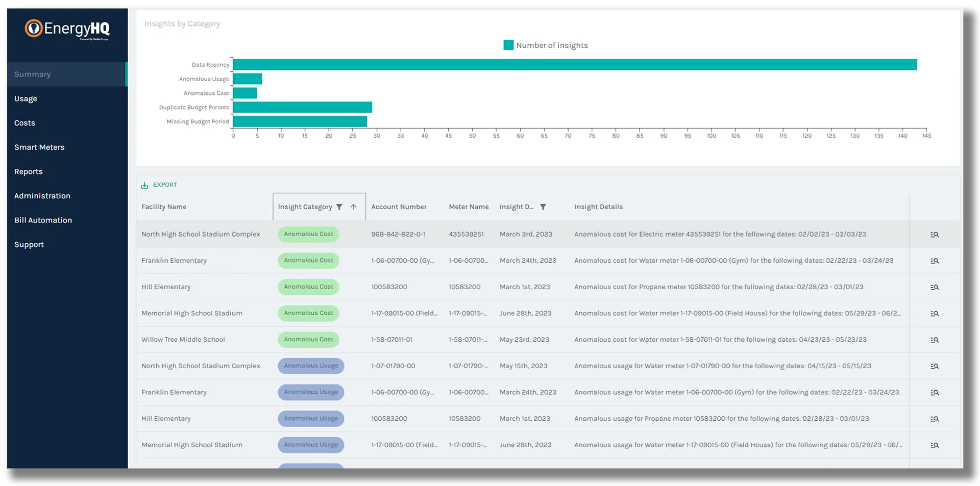Sort by Facility Name column header
This screenshot has height=486, width=980.
[164, 207]
